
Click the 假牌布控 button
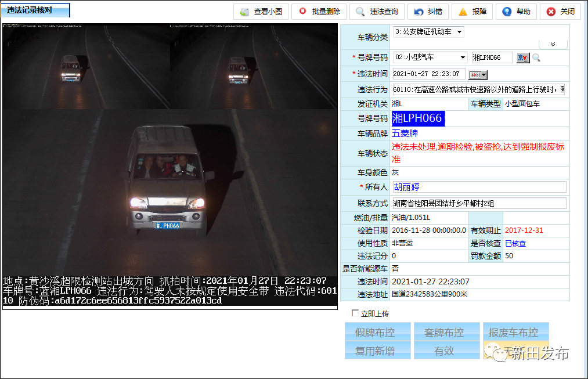378,332
